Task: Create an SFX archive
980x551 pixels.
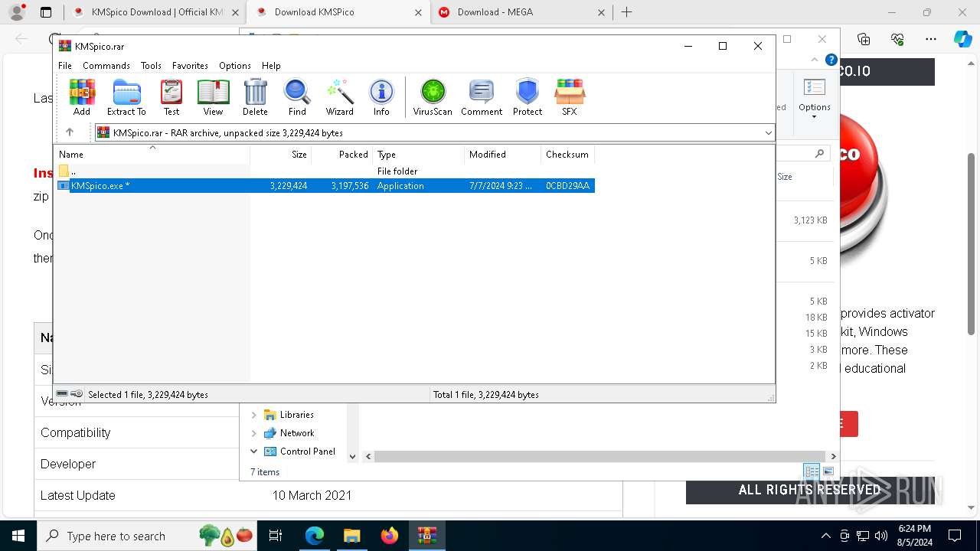Action: [570, 97]
